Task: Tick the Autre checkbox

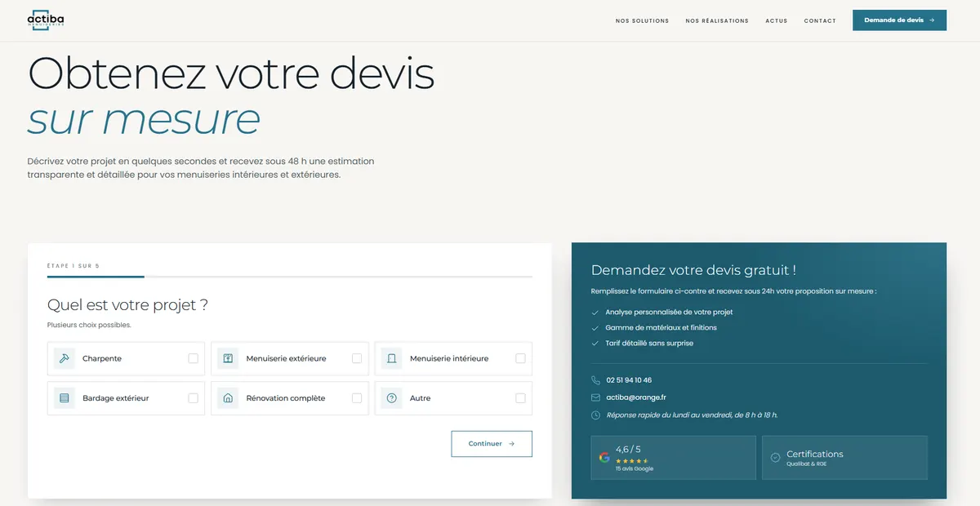Action: [x=520, y=398]
